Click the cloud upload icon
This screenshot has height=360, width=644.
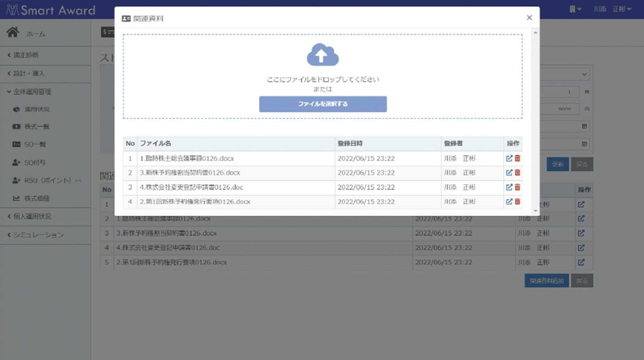[x=322, y=55]
